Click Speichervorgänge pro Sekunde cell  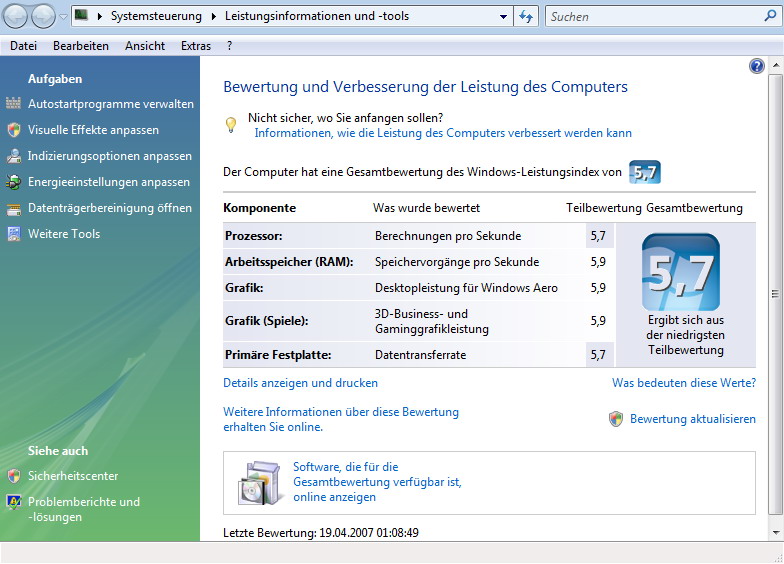pyautogui.click(x=457, y=262)
